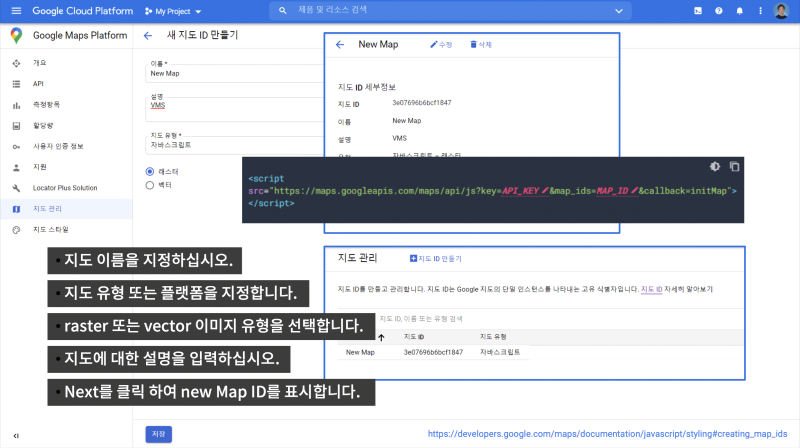The width and height of the screenshot is (800, 448).
Task: Click the key credentials icon
Action: [16, 146]
